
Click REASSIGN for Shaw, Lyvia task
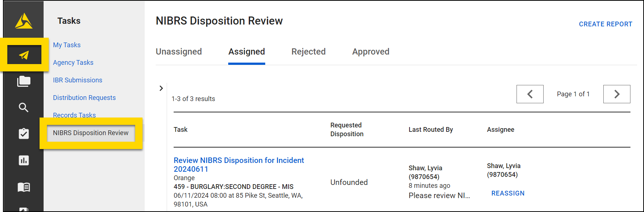[x=508, y=193]
